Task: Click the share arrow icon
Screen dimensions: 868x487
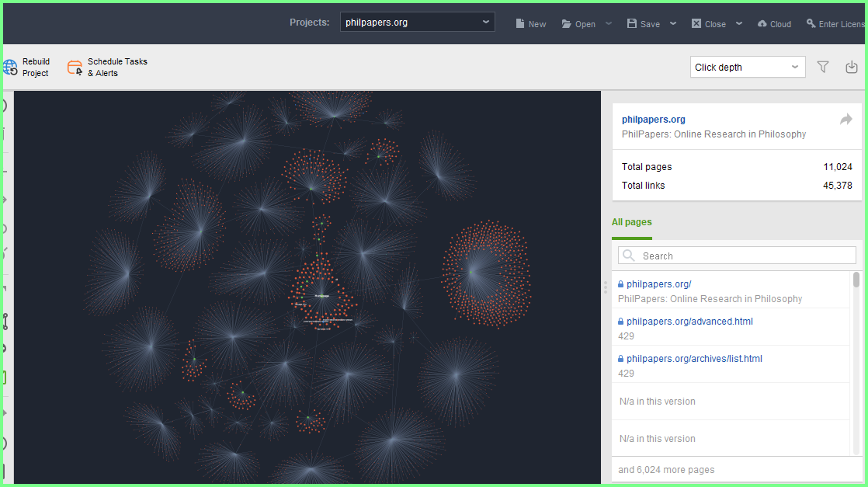Action: pos(845,119)
